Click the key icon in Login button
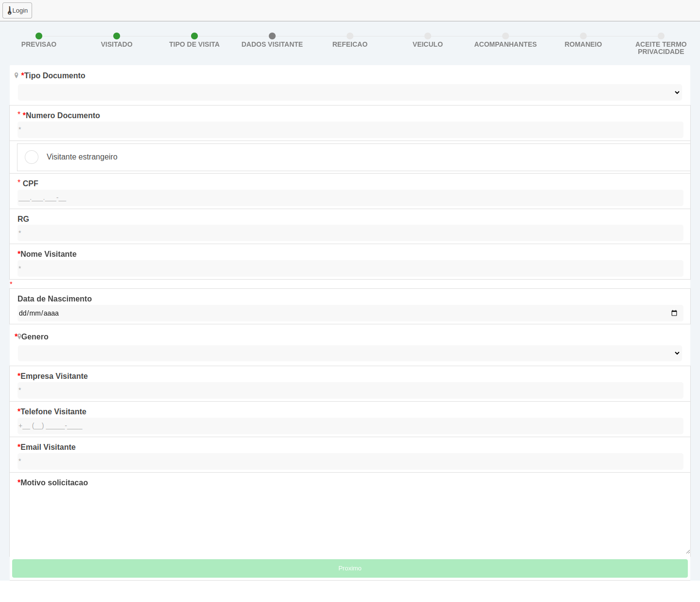 click(x=9, y=11)
